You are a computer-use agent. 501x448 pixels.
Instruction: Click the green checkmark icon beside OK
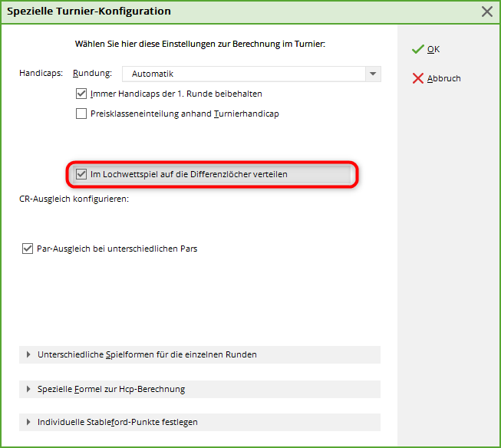[x=417, y=49]
